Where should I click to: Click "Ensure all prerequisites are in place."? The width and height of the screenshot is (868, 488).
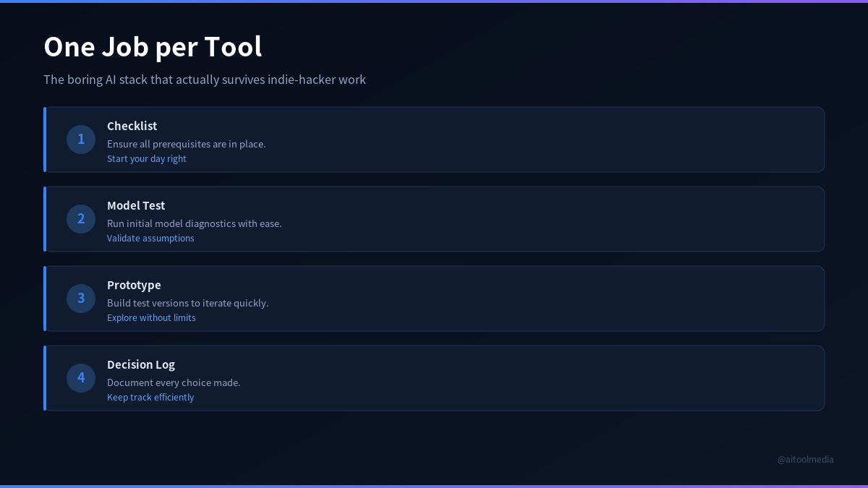[187, 144]
